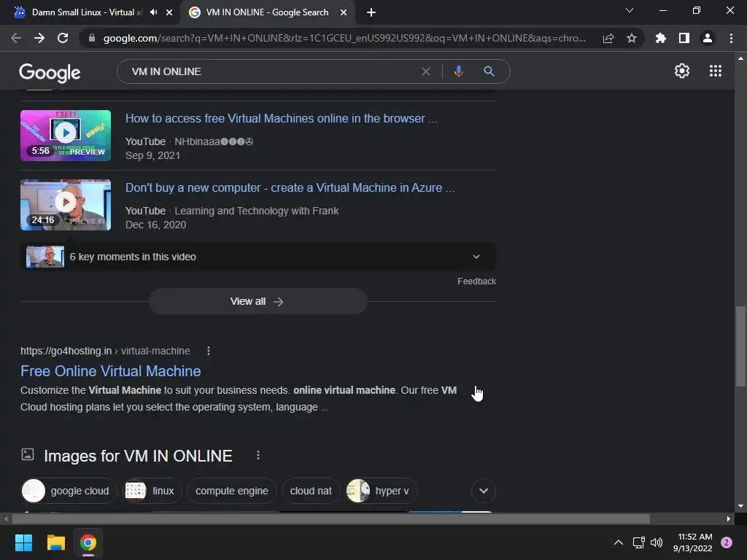Mute the Damn Small Linux tab audio
Viewport: 747px width, 560px height.
(x=153, y=12)
